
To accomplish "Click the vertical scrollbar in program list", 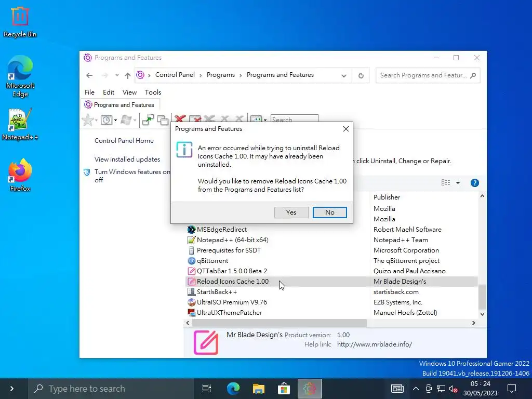I will tap(482, 296).
